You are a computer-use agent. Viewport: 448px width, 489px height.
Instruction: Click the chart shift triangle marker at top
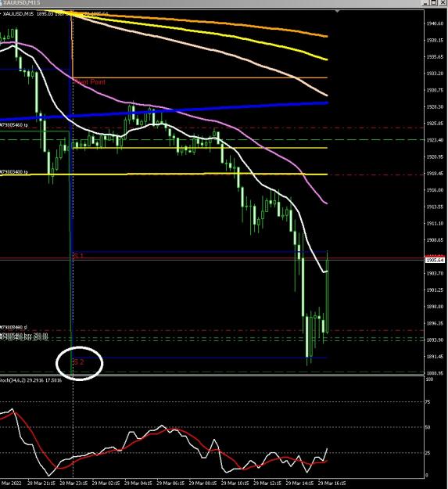(338, 12)
